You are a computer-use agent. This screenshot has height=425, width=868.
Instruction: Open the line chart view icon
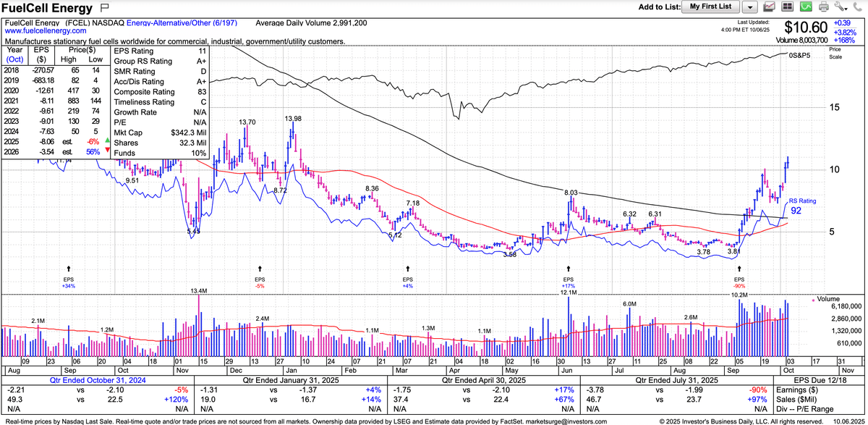click(x=770, y=7)
